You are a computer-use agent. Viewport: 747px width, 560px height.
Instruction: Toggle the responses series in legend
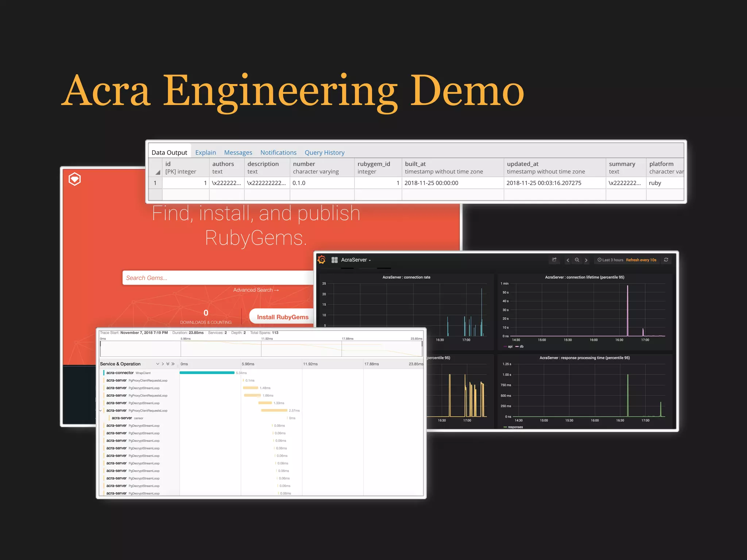click(x=513, y=427)
